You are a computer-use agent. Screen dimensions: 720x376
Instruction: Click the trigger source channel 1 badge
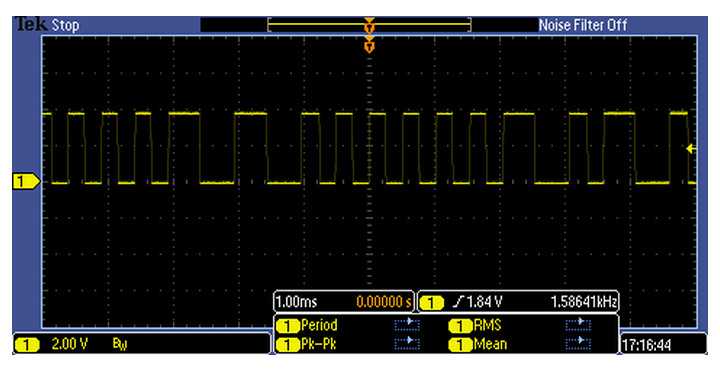(x=432, y=303)
